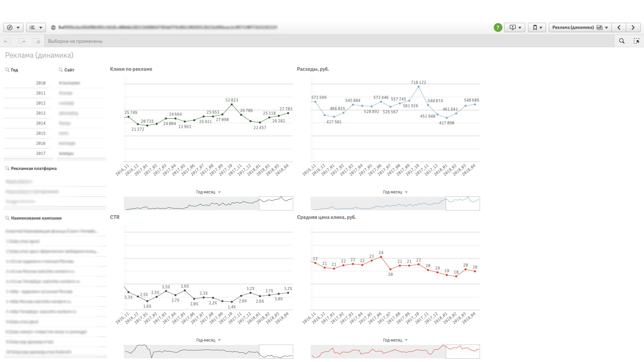Click the CTR chart title

coord(115,217)
